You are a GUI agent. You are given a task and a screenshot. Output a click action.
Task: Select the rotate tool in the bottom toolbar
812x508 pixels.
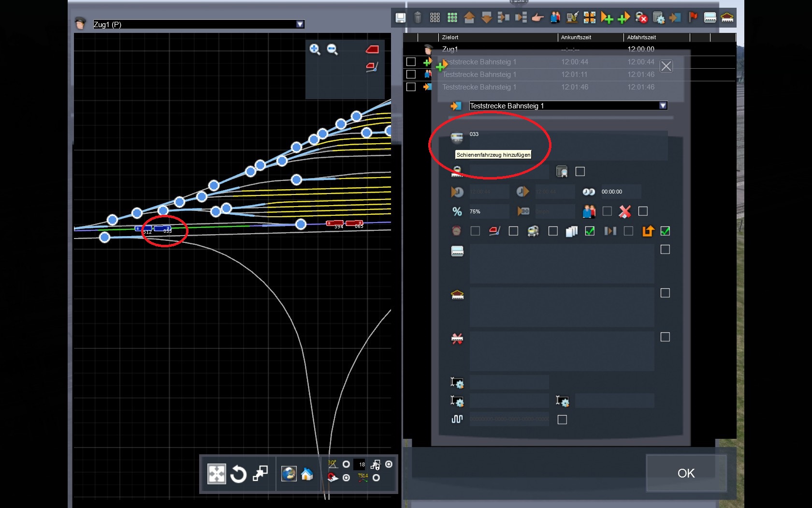click(238, 474)
